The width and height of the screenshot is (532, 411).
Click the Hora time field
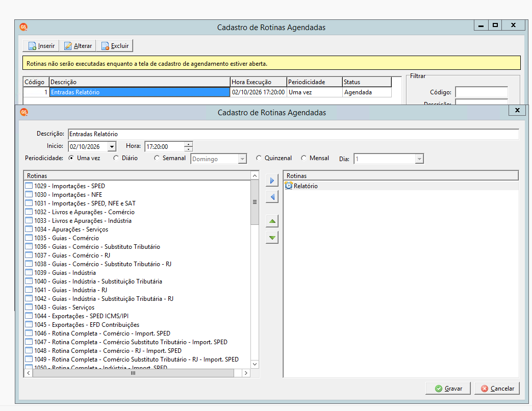tap(165, 146)
